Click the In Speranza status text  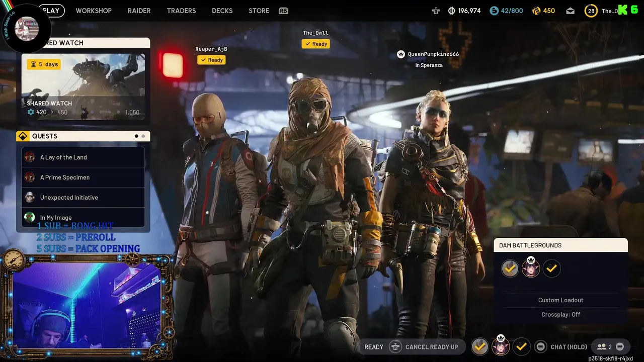click(429, 65)
